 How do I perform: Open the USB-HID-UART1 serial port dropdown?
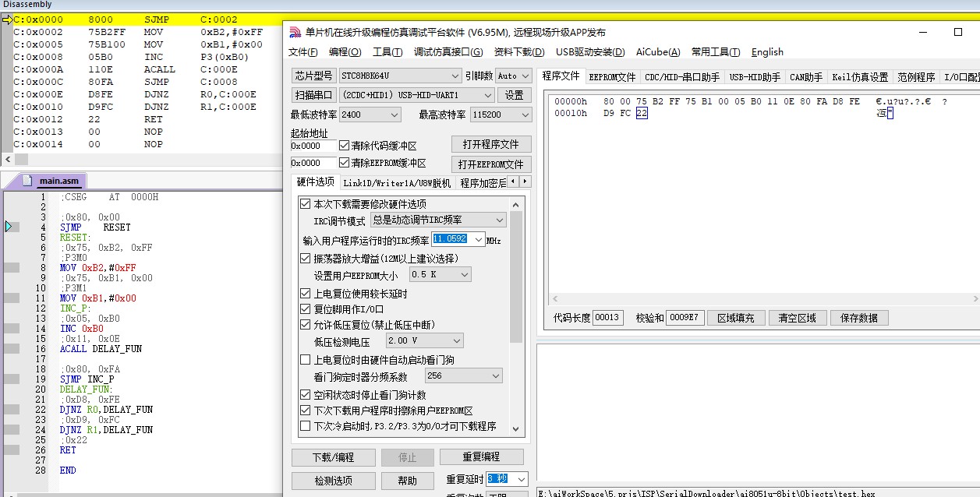pos(417,95)
